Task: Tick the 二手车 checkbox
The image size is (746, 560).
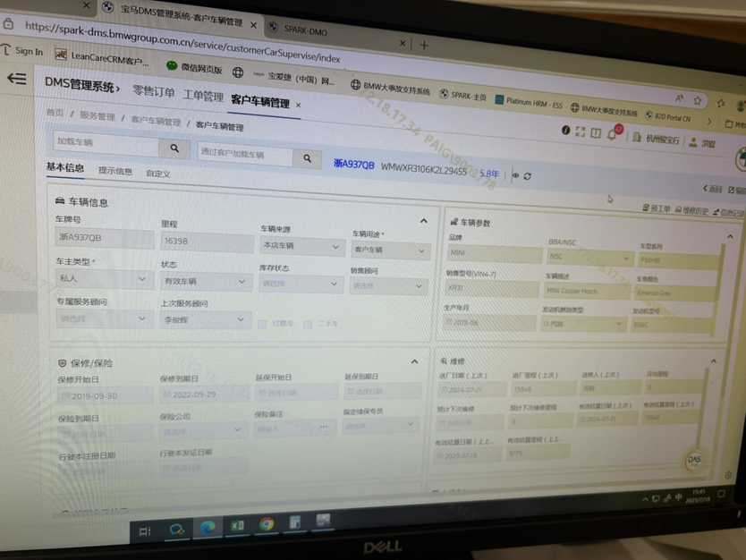Action: pos(308,325)
